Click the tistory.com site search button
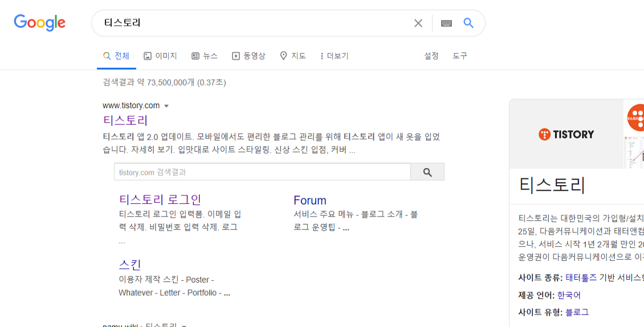The image size is (644, 327). point(427,171)
